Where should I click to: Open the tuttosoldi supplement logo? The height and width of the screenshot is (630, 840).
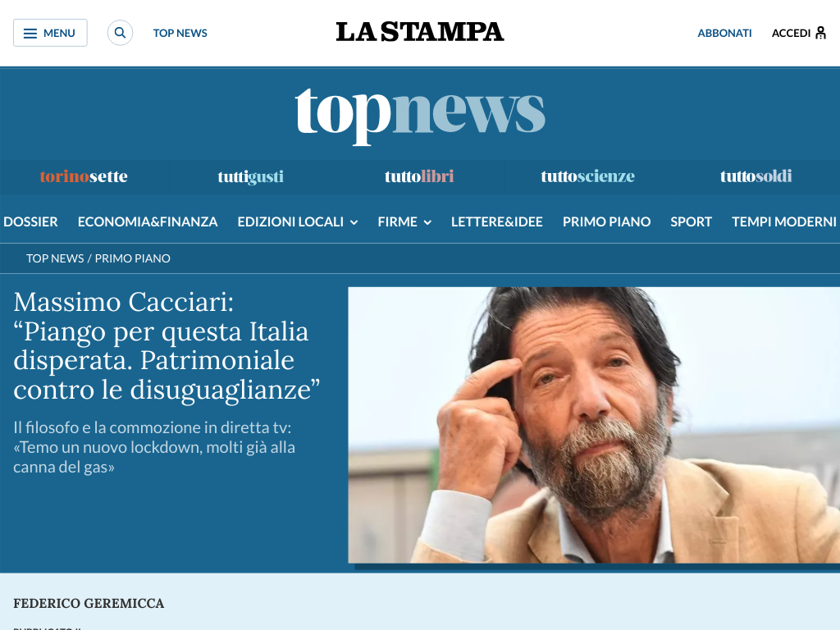tap(756, 176)
